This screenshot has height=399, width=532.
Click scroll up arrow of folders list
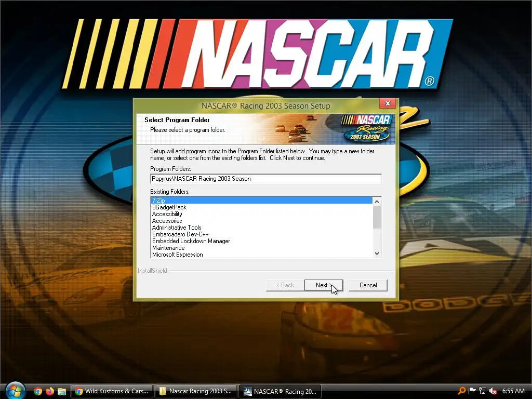click(377, 202)
